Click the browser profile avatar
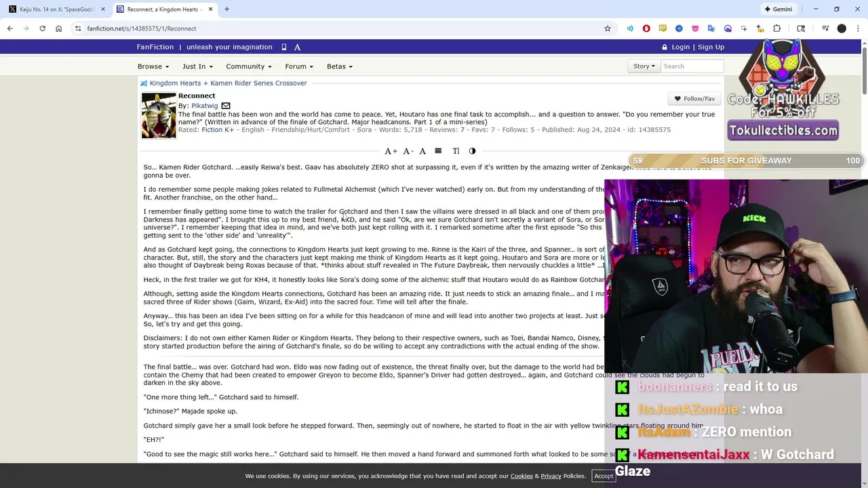The image size is (868, 488). [842, 28]
